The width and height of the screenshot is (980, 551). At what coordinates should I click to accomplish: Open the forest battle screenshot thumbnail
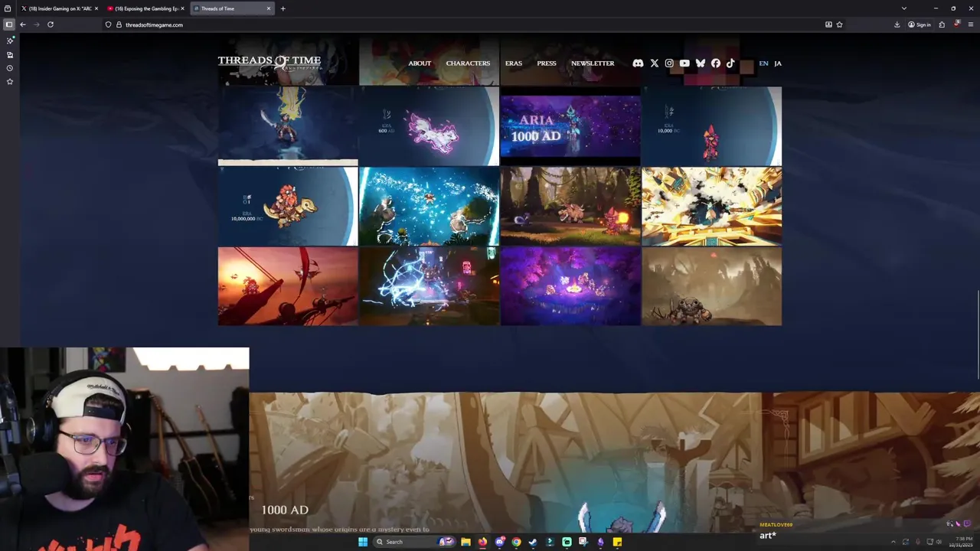click(570, 207)
